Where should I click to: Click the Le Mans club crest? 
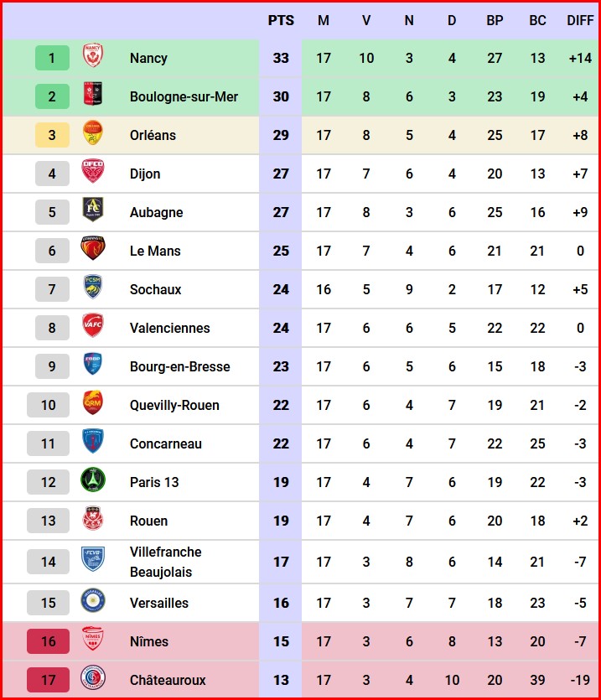(x=92, y=250)
